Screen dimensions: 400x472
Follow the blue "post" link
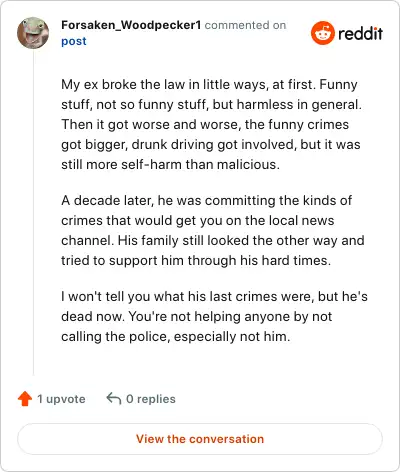pyautogui.click(x=74, y=41)
